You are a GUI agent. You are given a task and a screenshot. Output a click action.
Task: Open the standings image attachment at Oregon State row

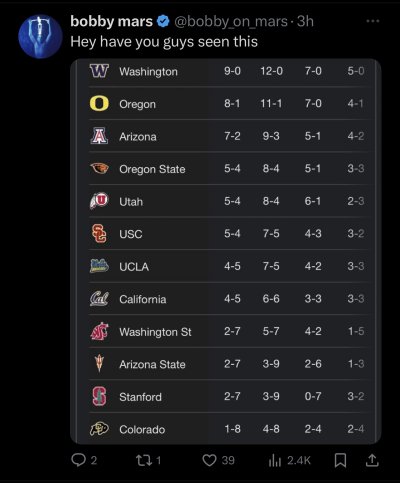[x=231, y=169]
